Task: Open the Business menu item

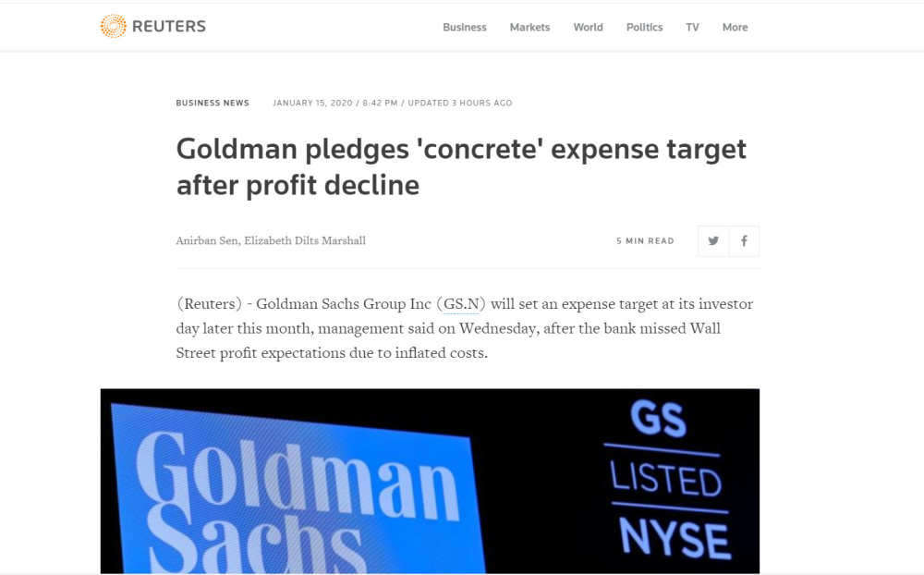Action: (465, 27)
